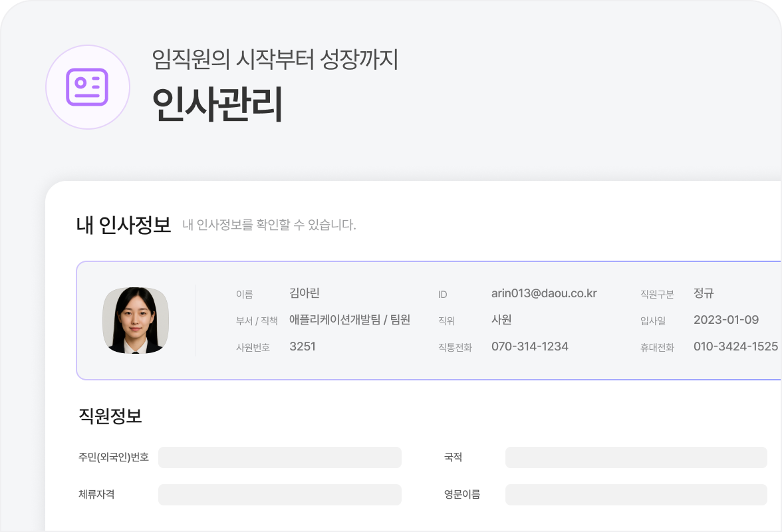Focus the 영문이름 input field
This screenshot has height=532, width=782.
tap(636, 495)
